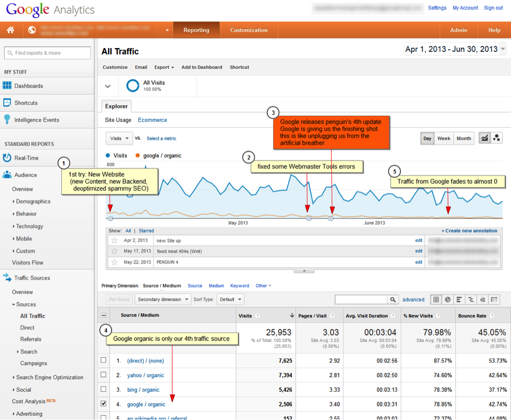Open the yahoo / organic source link
Screen dimensions: 511x420
(x=145, y=375)
